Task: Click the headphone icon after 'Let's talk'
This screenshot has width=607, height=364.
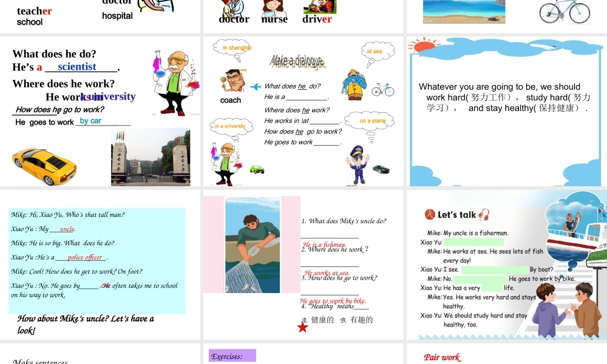Action: pos(484,215)
